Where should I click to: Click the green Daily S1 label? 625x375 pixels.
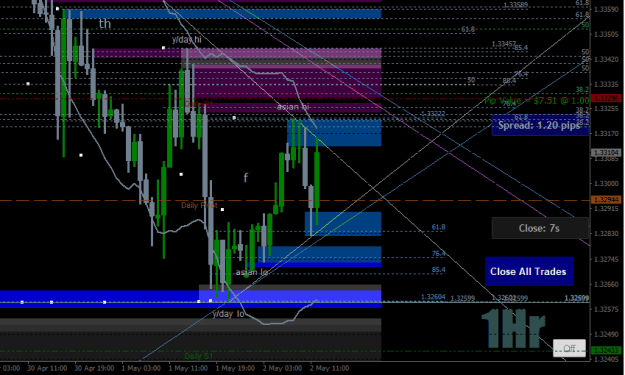tap(199, 356)
